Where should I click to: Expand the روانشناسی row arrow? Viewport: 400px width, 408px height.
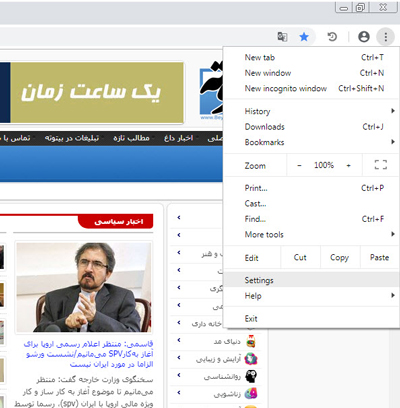pyautogui.click(x=179, y=375)
